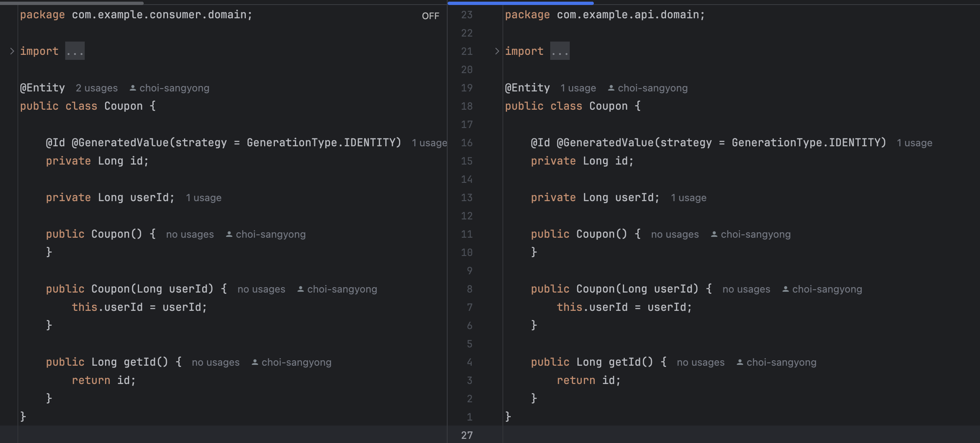The width and height of the screenshot is (980, 443).
Task: Open the '1 usage' hint beside @Entity in the right editor
Action: (x=578, y=88)
